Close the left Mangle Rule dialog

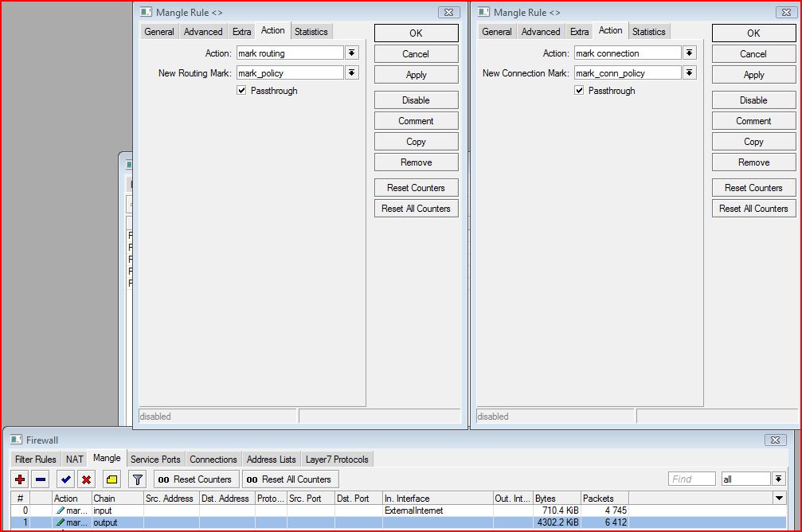[448, 13]
